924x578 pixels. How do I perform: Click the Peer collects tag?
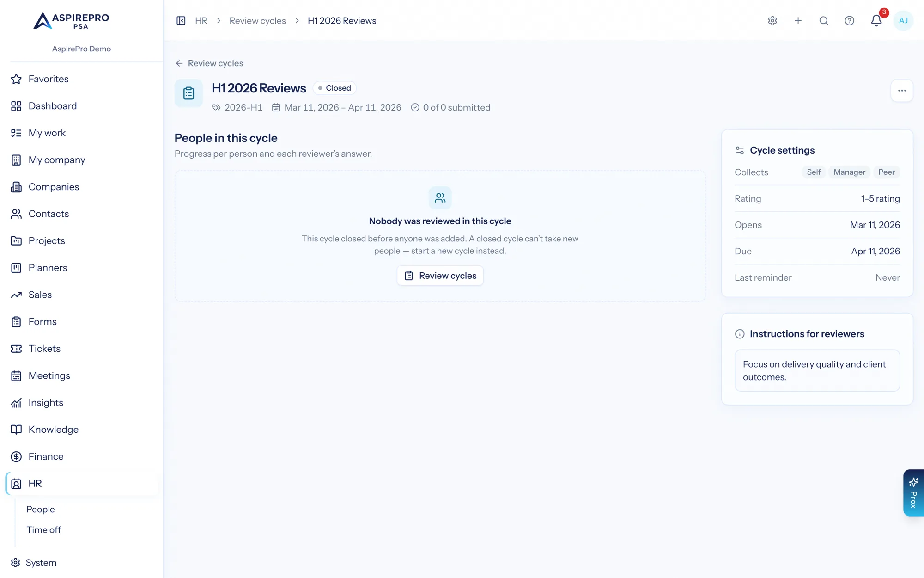pos(886,172)
